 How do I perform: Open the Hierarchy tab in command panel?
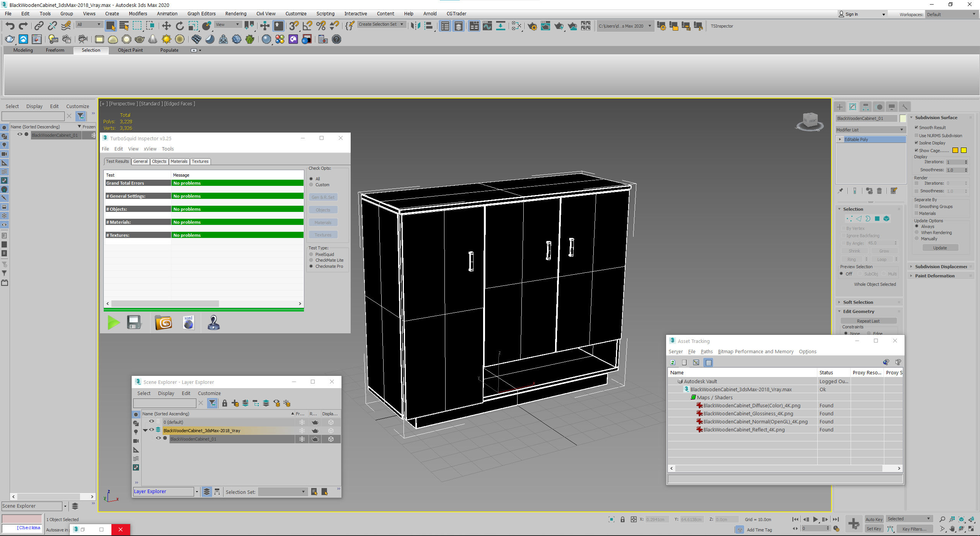pos(866,107)
